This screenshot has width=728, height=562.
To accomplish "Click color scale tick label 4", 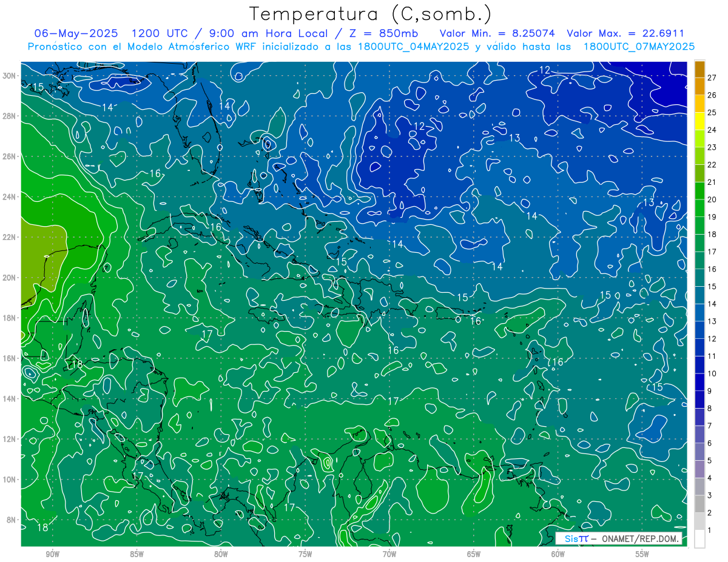I will (710, 478).
